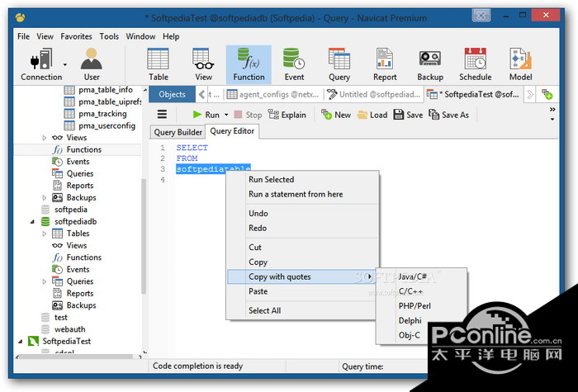Switch to Query Editor tab
Image resolution: width=578 pixels, height=392 pixels.
point(232,131)
